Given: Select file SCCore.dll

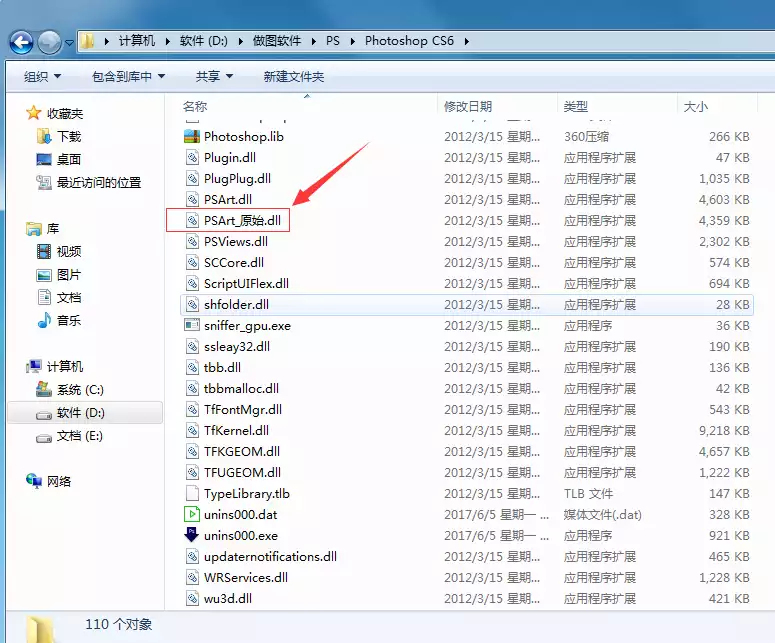Looking at the screenshot, I should point(234,262).
